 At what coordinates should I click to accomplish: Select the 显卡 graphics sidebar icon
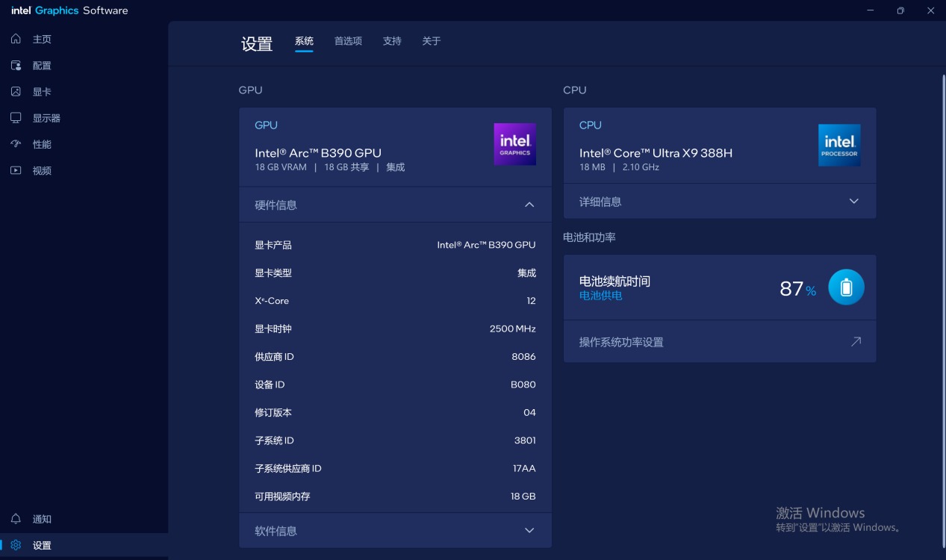point(16,92)
